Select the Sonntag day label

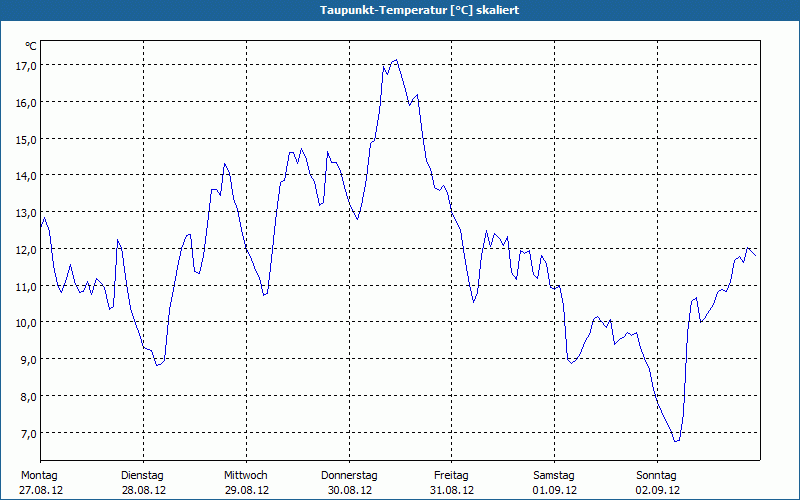click(656, 476)
